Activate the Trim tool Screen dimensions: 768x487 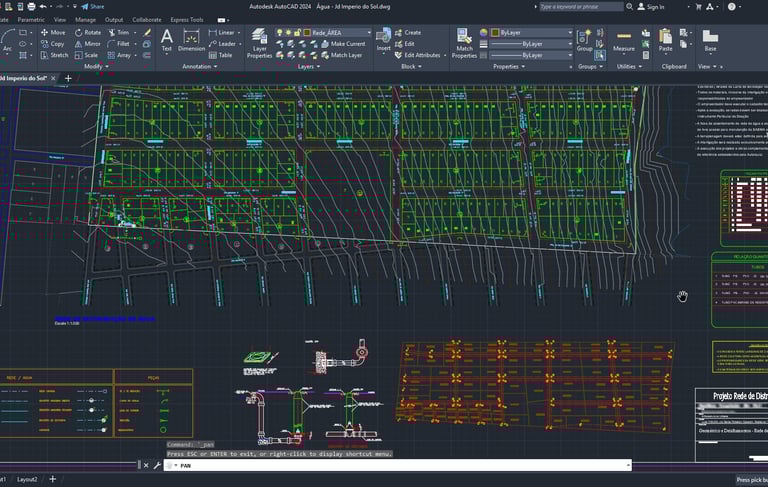pyautogui.click(x=117, y=32)
